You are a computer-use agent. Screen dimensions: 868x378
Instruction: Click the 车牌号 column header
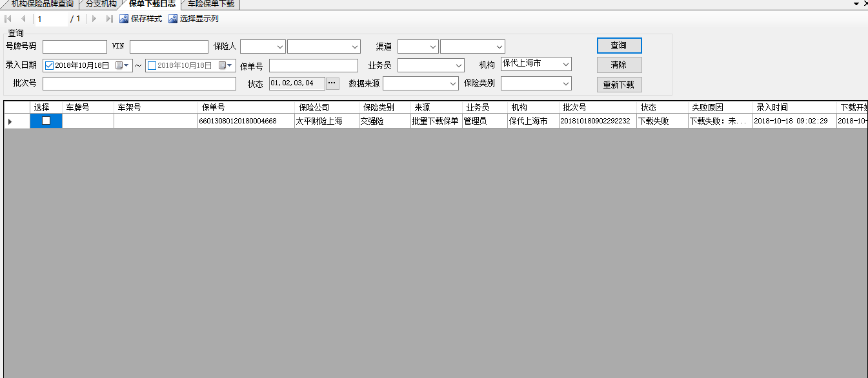88,107
